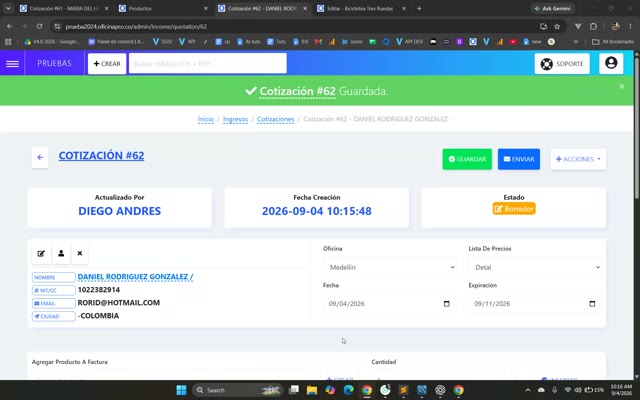The height and width of the screenshot is (400, 640).
Task: Expand the ACCIONES dropdown
Action: [578, 159]
